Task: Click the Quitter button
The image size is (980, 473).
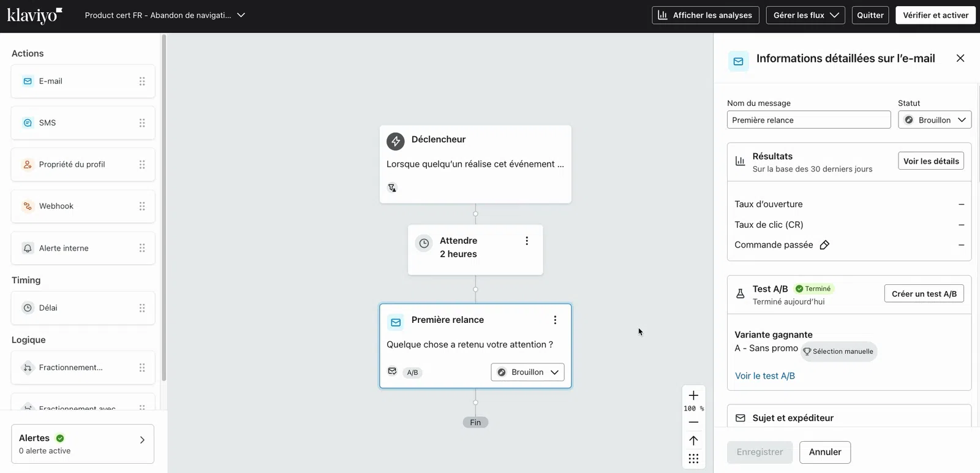Action: coord(870,15)
